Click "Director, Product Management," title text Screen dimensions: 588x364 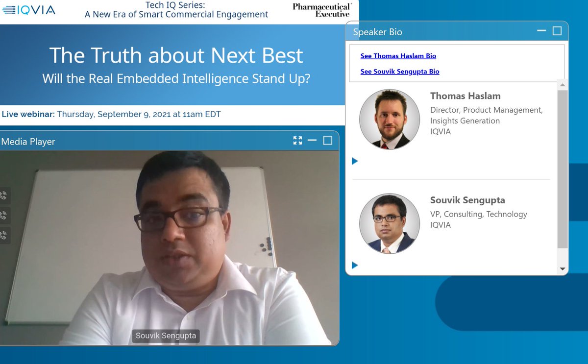coord(487,110)
